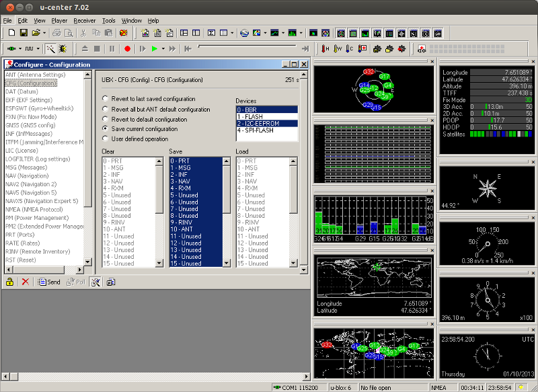Select NMEA (NMEA Protocol) in message list
Image resolution: width=538 pixels, height=392 pixels.
[x=34, y=210]
